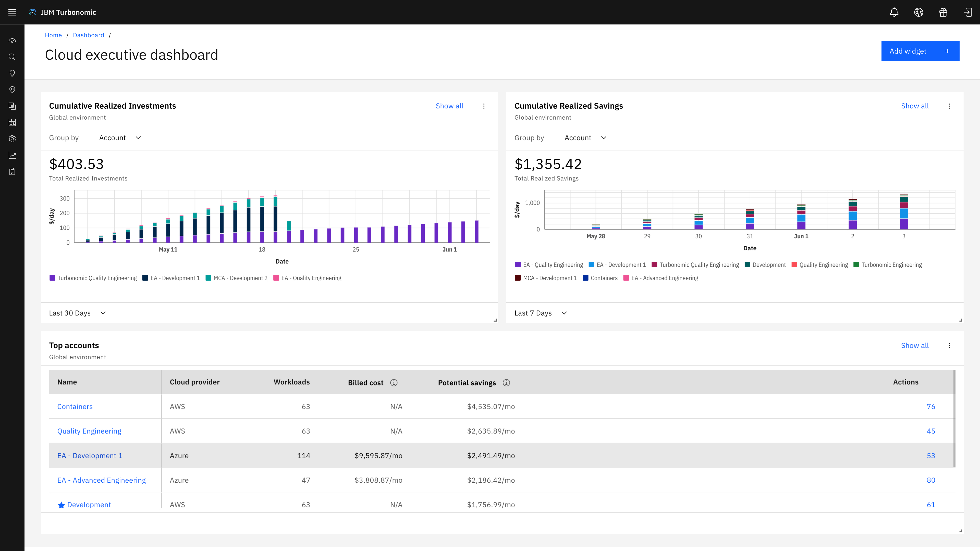Open the search icon in sidebar

click(x=12, y=57)
